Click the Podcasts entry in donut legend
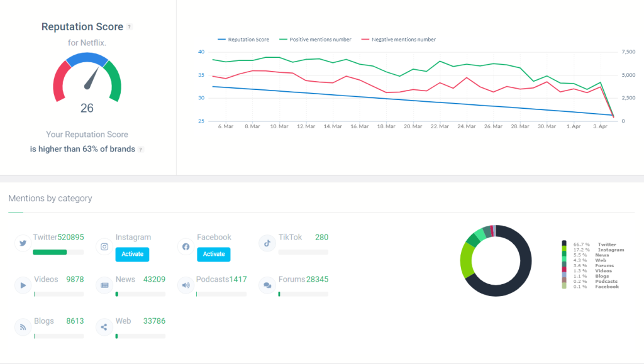 (x=595, y=282)
